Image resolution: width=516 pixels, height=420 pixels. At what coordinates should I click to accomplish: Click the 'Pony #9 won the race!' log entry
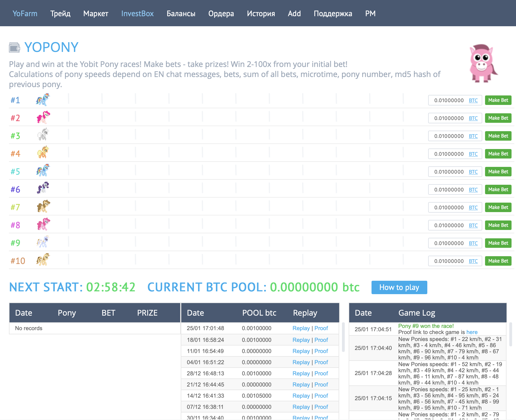click(426, 326)
